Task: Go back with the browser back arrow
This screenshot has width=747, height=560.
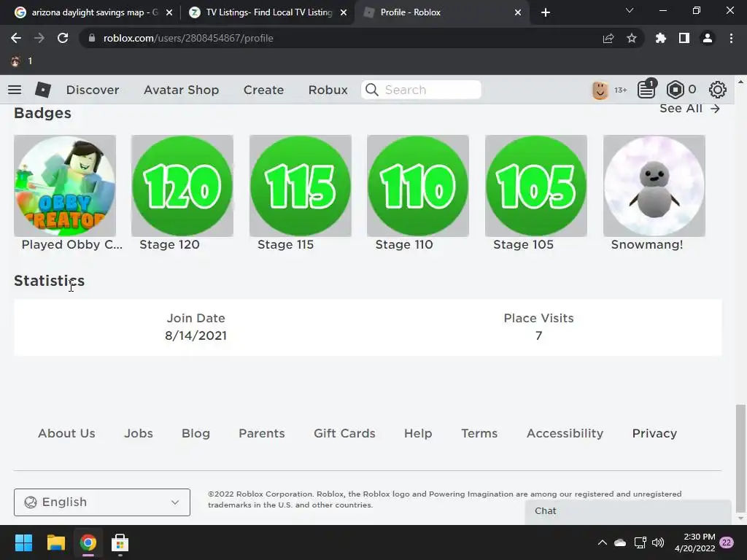Action: tap(16, 38)
